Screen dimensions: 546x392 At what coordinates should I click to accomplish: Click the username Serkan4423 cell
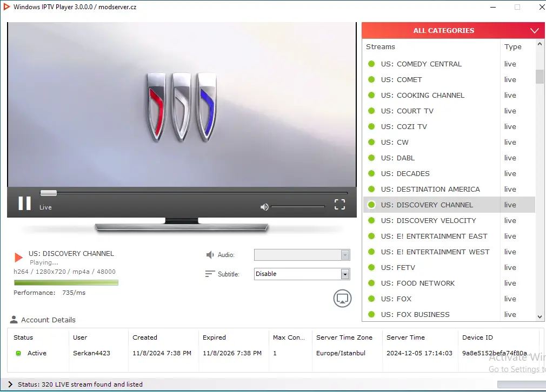[91, 353]
